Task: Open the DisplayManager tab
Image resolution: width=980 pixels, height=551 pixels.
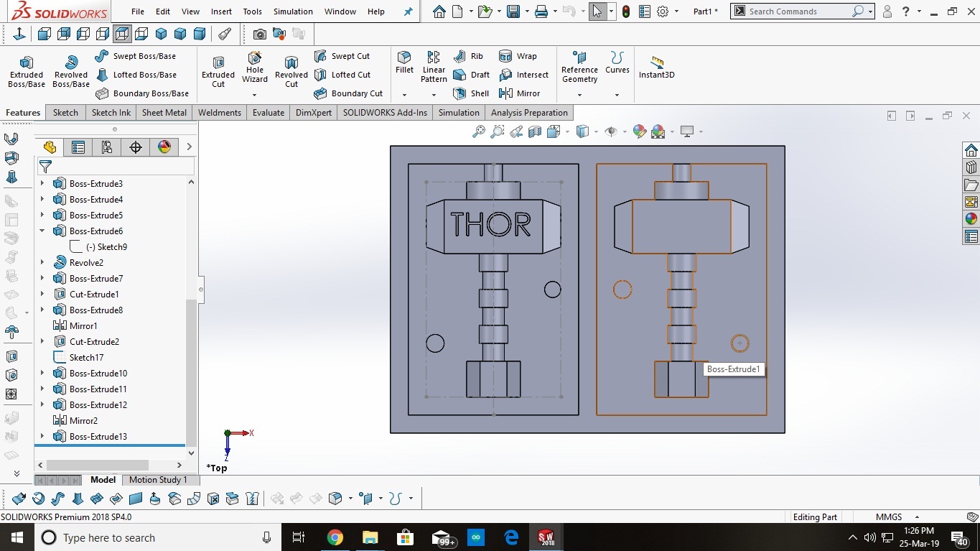Action: tap(164, 147)
